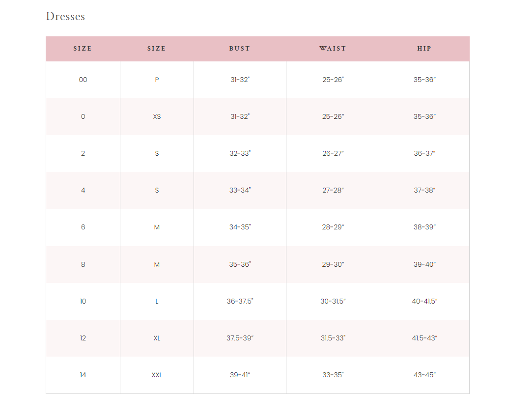
Task: Click the XS letter size cell
Action: click(157, 116)
